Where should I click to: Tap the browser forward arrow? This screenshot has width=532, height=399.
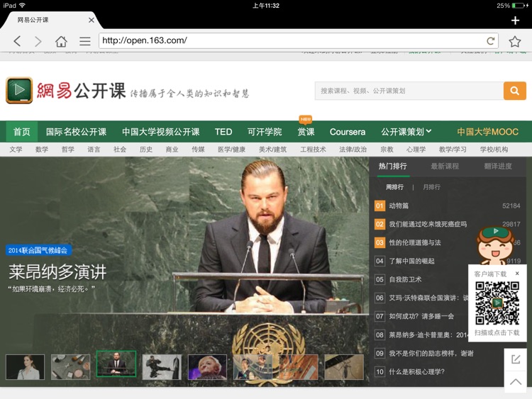pos(38,41)
